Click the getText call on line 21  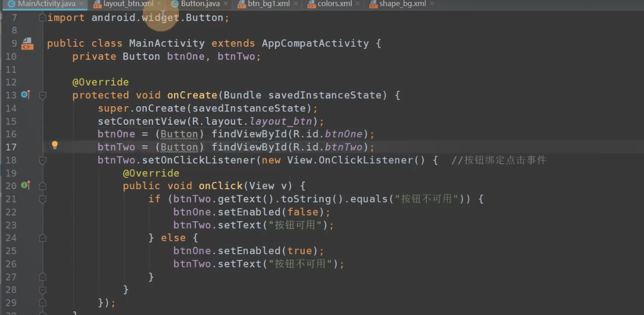[240, 199]
